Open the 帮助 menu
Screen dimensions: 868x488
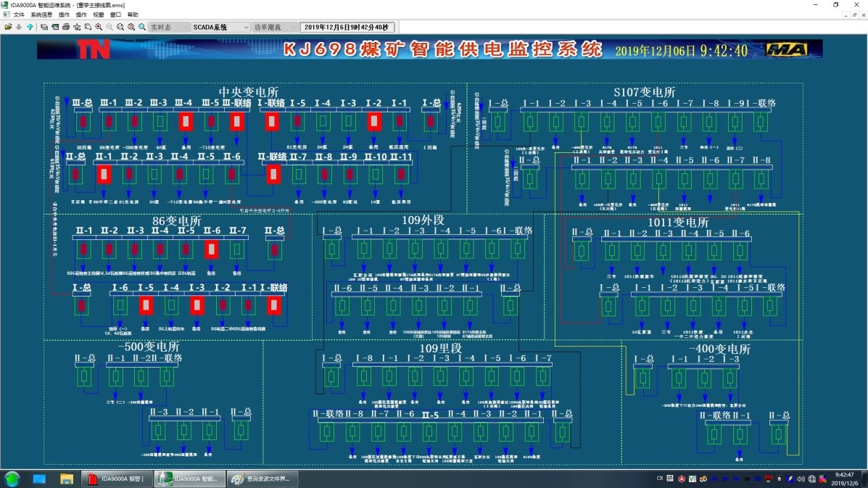[133, 15]
